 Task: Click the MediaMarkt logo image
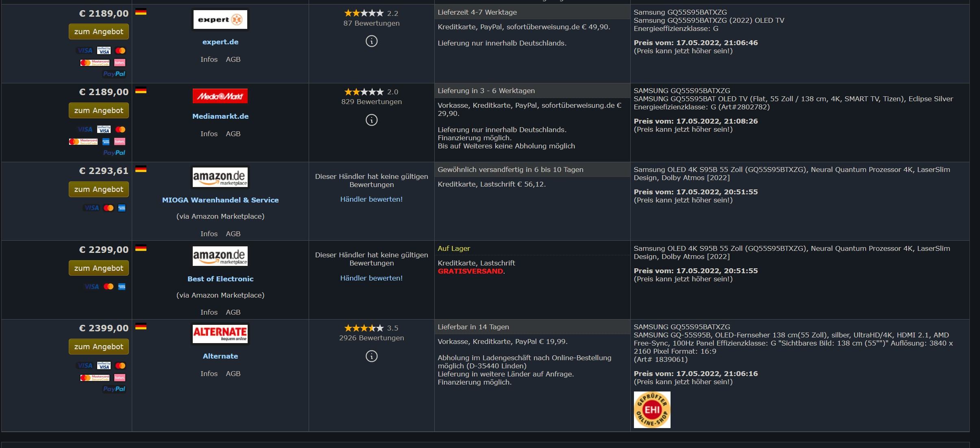coord(220,96)
